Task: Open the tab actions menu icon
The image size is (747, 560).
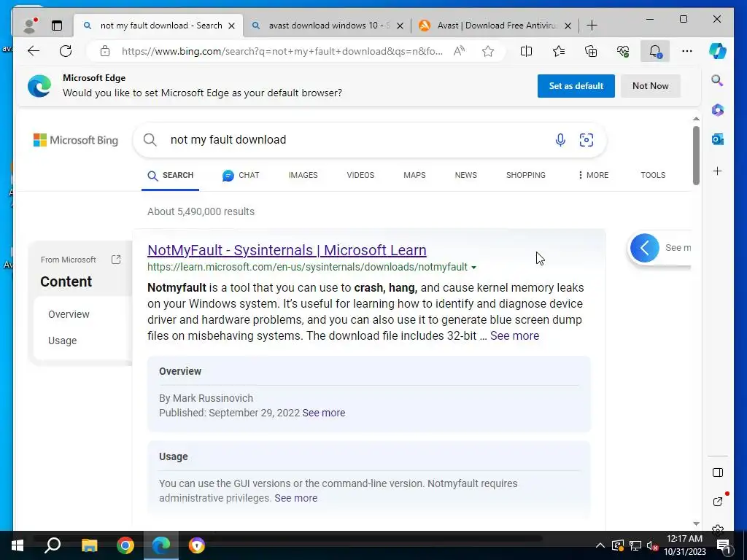Action: (x=57, y=26)
